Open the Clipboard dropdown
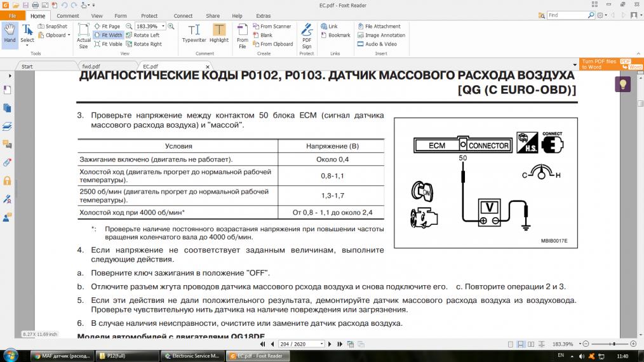 click(54, 36)
